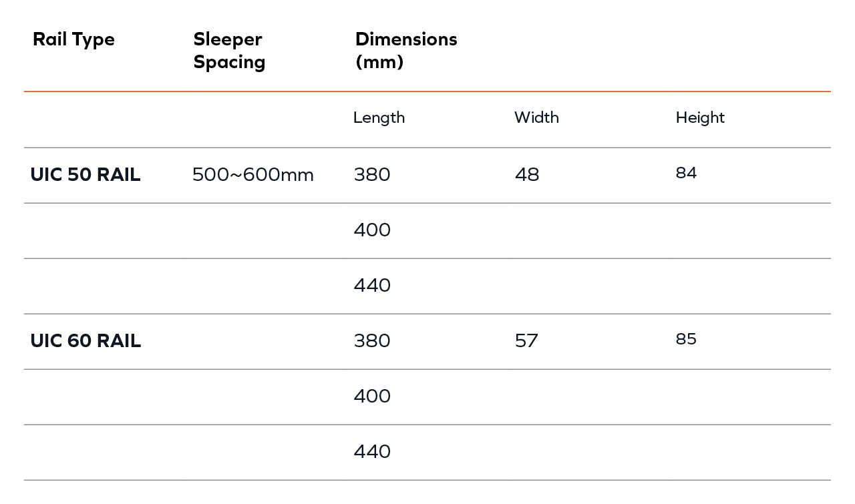Viewport: 855px width, 504px height.
Task: Click the Width sub-header
Action: pyautogui.click(x=536, y=117)
